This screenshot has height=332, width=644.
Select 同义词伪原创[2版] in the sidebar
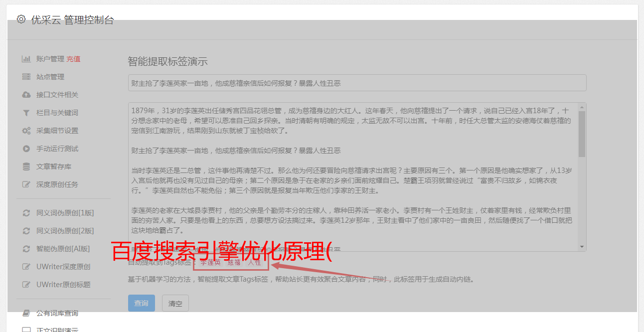(65, 231)
